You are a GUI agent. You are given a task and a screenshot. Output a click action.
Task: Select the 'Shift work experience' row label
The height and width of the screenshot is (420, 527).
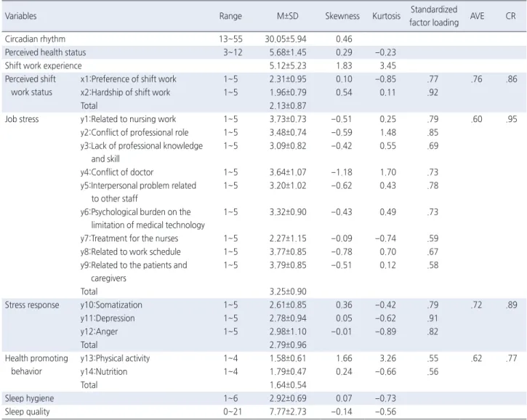click(x=43, y=65)
